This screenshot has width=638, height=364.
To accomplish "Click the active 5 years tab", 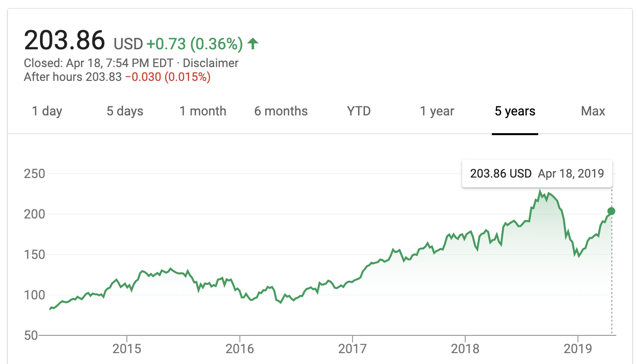I will point(515,111).
